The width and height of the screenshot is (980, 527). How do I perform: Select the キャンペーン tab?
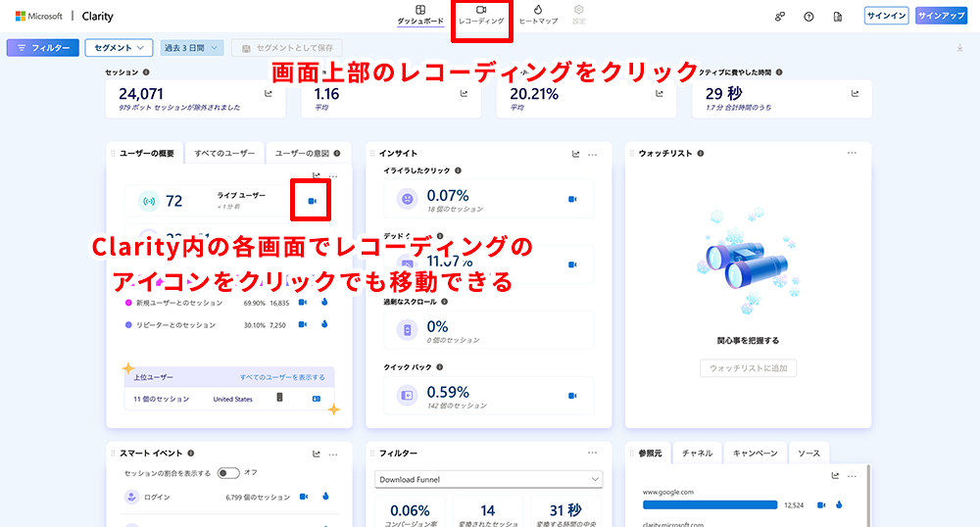click(755, 454)
